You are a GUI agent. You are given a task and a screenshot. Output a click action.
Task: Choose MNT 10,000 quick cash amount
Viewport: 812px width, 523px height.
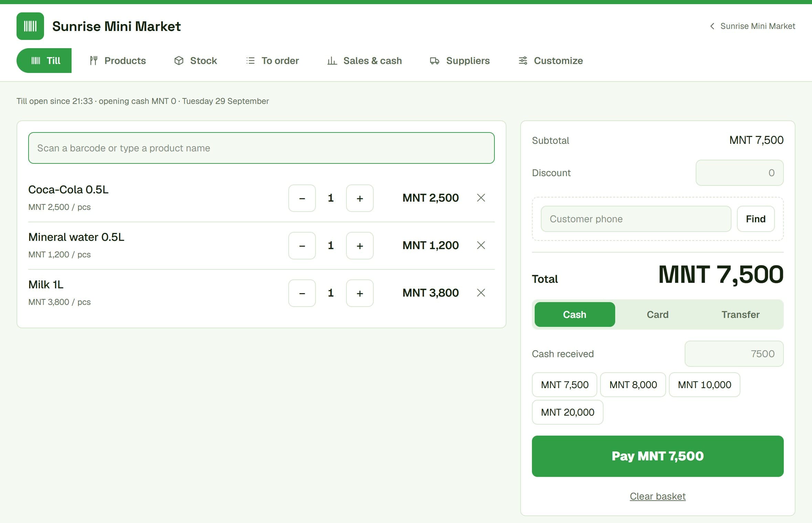coord(705,385)
